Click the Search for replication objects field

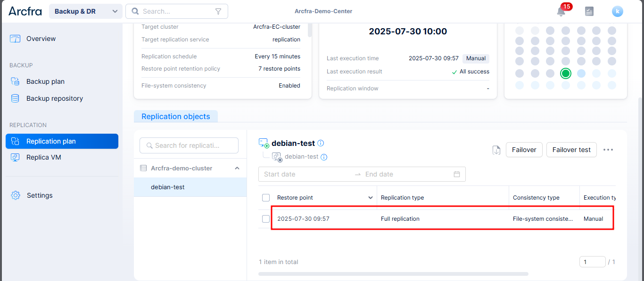[189, 145]
